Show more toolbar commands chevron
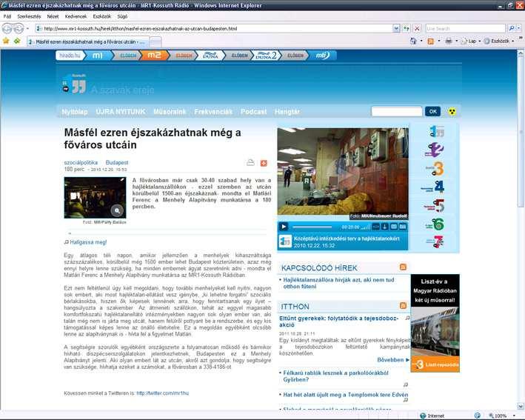Image resolution: width=525 pixels, height=420 pixels. [521, 39]
